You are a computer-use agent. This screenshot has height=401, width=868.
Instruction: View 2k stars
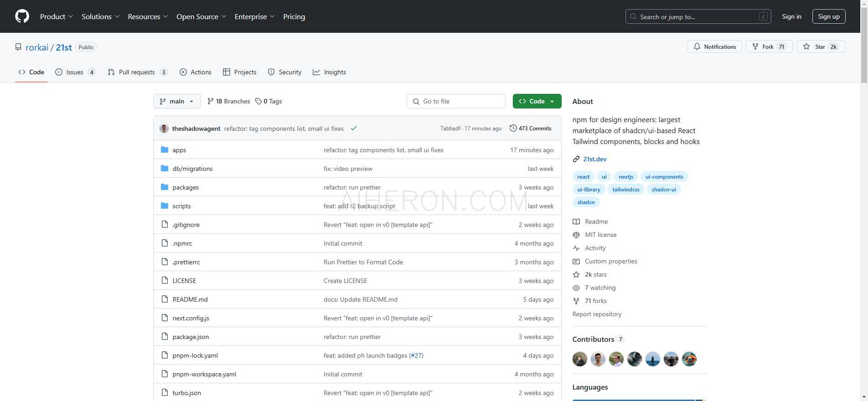coord(590,274)
